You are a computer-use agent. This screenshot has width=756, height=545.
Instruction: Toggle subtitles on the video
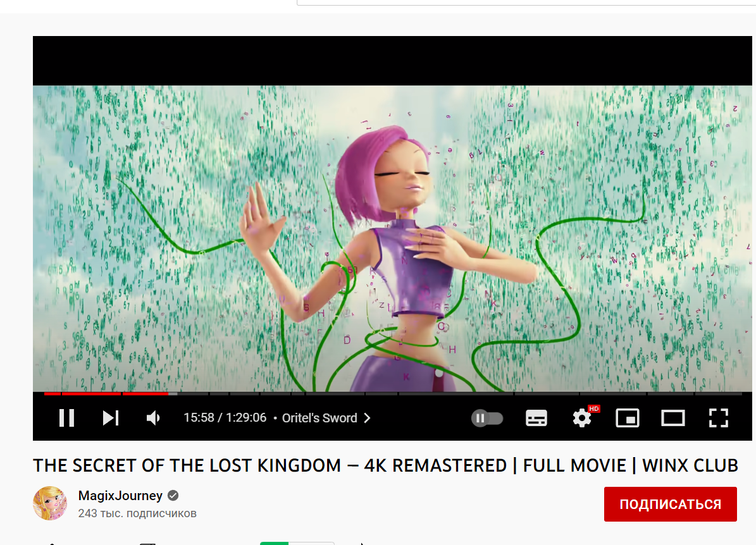tap(536, 418)
